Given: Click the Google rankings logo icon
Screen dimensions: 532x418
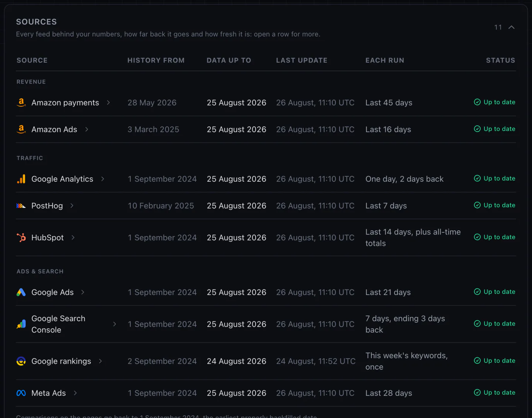Looking at the screenshot, I should tap(21, 361).
